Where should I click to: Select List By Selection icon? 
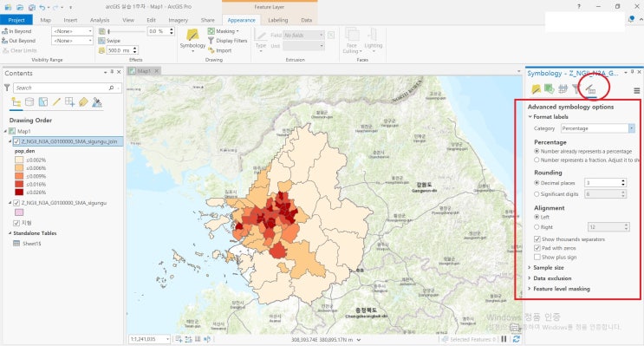click(x=43, y=102)
